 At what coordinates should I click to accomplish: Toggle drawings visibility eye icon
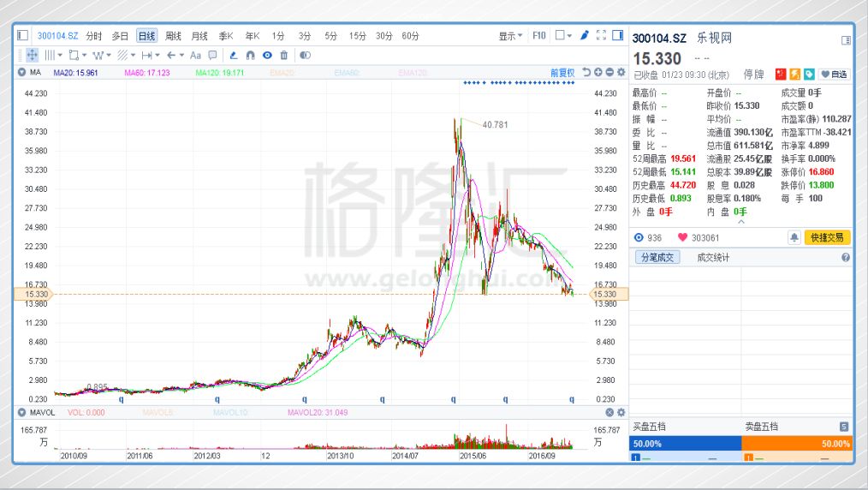click(267, 55)
